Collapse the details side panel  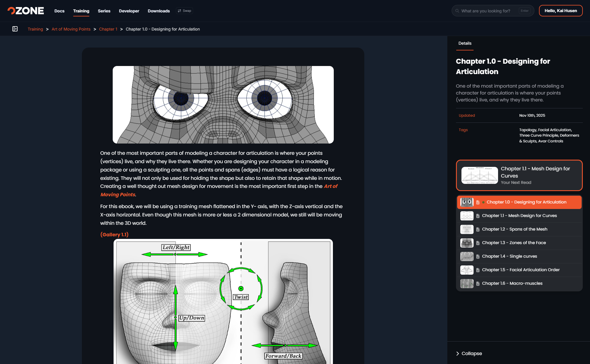point(469,353)
